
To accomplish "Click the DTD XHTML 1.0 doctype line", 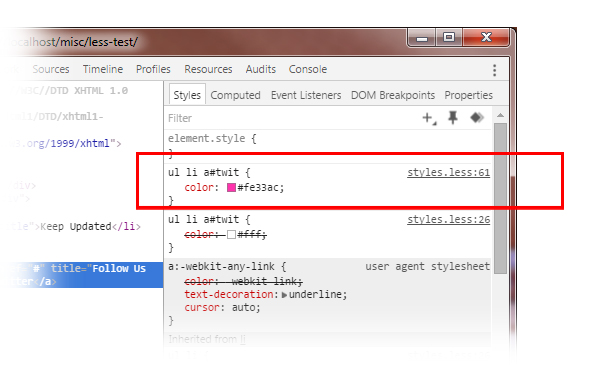I will pos(71,91).
